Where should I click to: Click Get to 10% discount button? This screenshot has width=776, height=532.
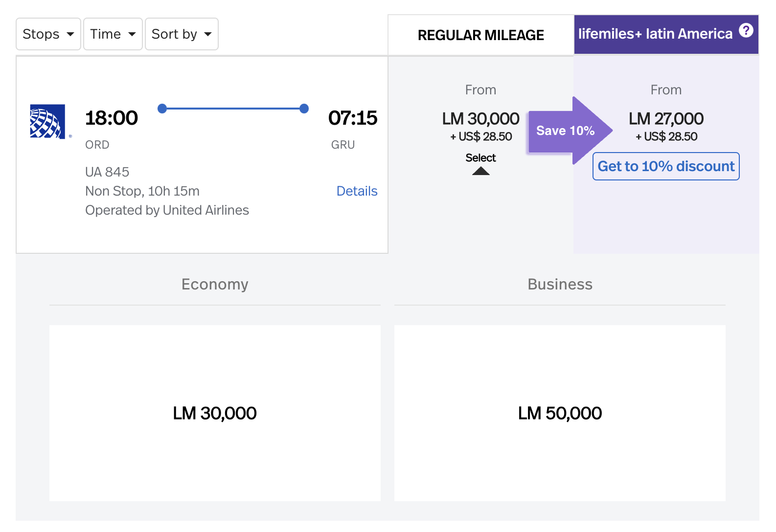666,166
